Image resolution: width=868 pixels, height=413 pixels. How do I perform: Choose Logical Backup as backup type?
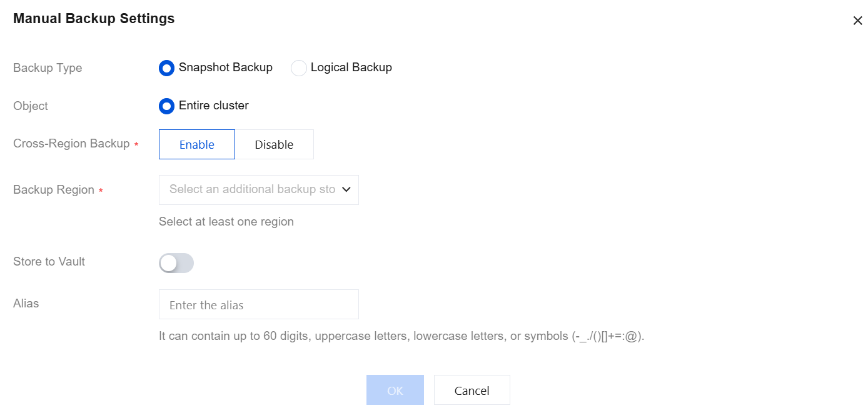(x=299, y=68)
